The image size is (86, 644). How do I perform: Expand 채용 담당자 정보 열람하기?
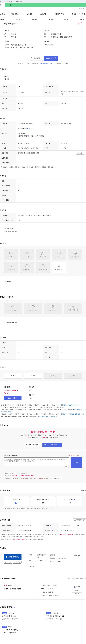52,445
